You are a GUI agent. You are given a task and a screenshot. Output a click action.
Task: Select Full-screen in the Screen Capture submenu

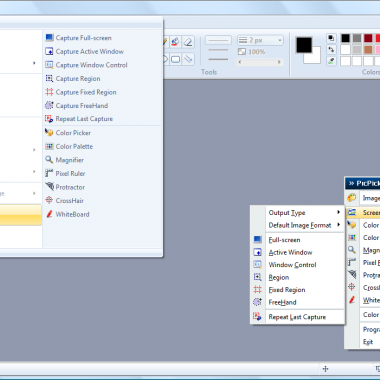coord(297,240)
